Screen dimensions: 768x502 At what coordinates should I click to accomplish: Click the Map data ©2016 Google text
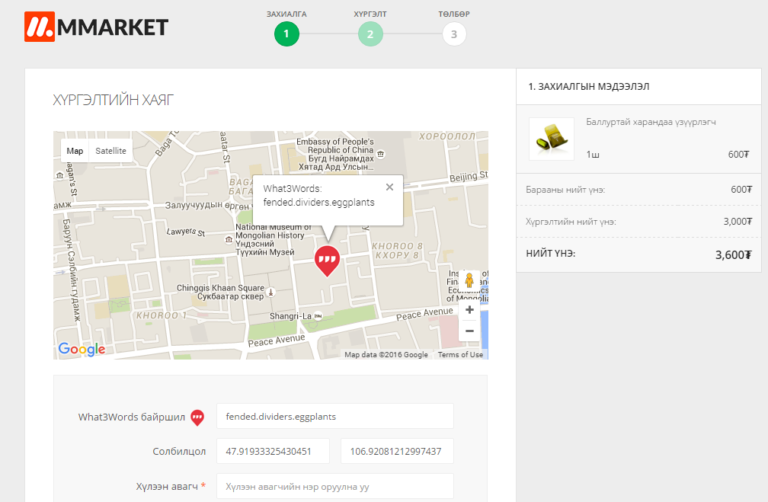point(386,355)
